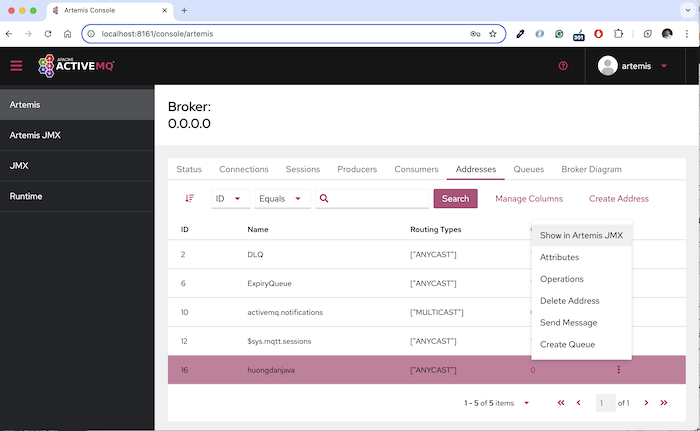The width and height of the screenshot is (700, 431).
Task: Reload the browser page
Action: coord(48,34)
